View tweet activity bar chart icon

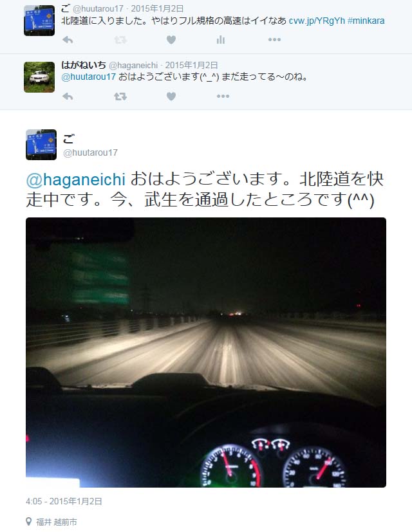pos(221,40)
